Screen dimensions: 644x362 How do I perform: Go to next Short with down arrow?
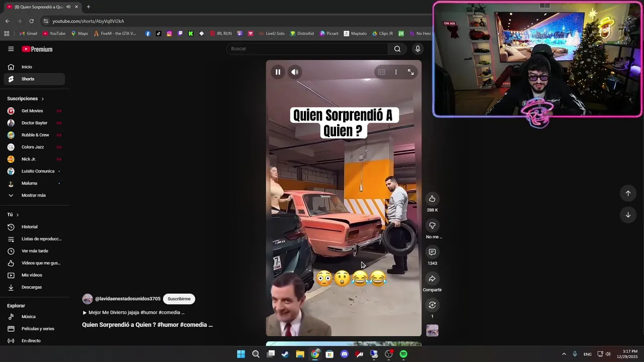628,215
